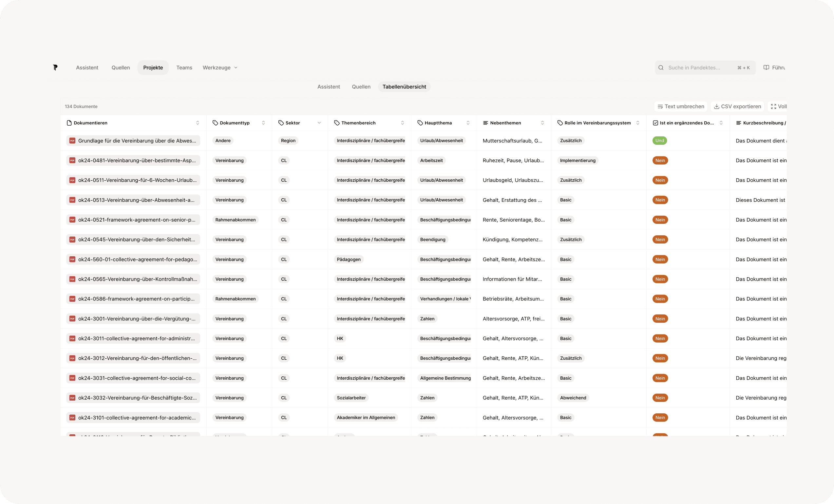The height and width of the screenshot is (504, 834).
Task: Switch to the Teams navigation tab
Action: [x=184, y=68]
